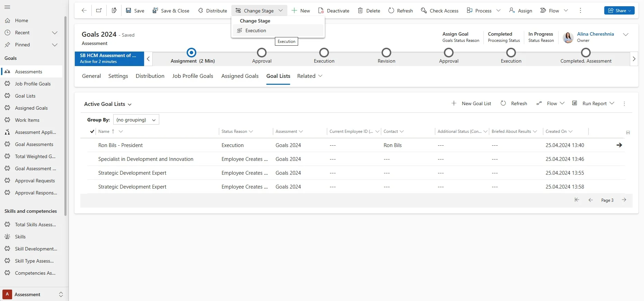Select the active Assignment stage circle
644x301 pixels.
(191, 53)
